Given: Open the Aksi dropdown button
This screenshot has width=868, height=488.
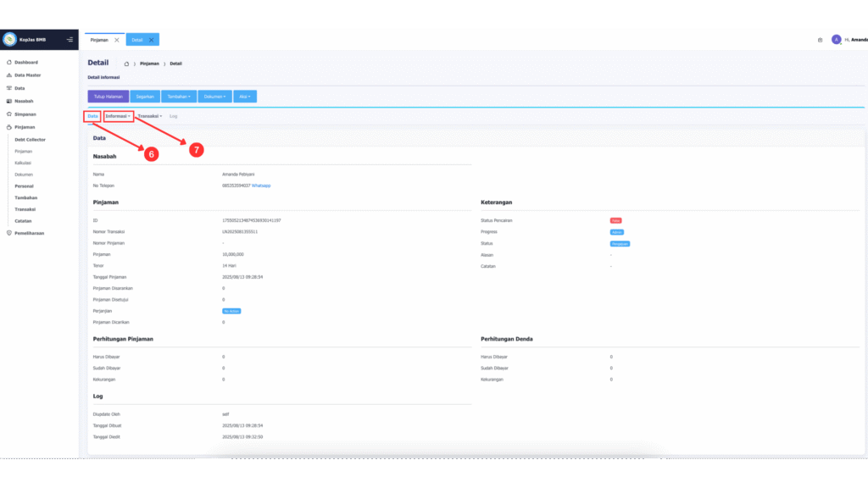Looking at the screenshot, I should click(x=246, y=97).
